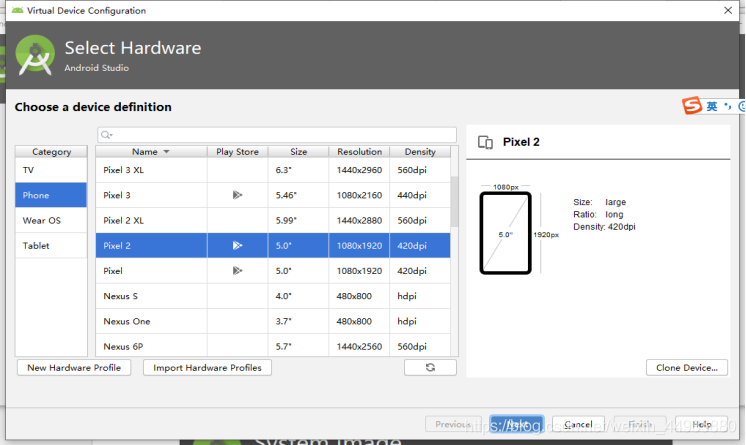Image resolution: width=746 pixels, height=445 pixels.
Task: Click the 5.7" size cell
Action: coord(298,346)
